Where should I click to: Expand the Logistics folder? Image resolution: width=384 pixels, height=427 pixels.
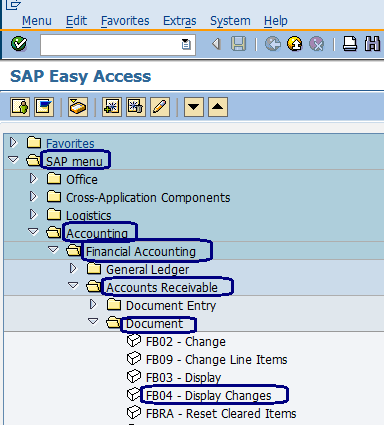pos(33,214)
